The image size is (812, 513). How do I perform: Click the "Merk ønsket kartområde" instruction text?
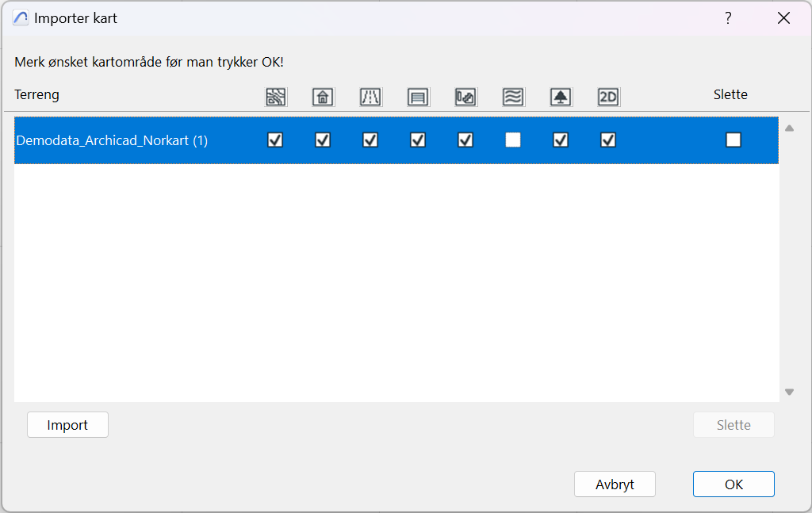point(149,62)
